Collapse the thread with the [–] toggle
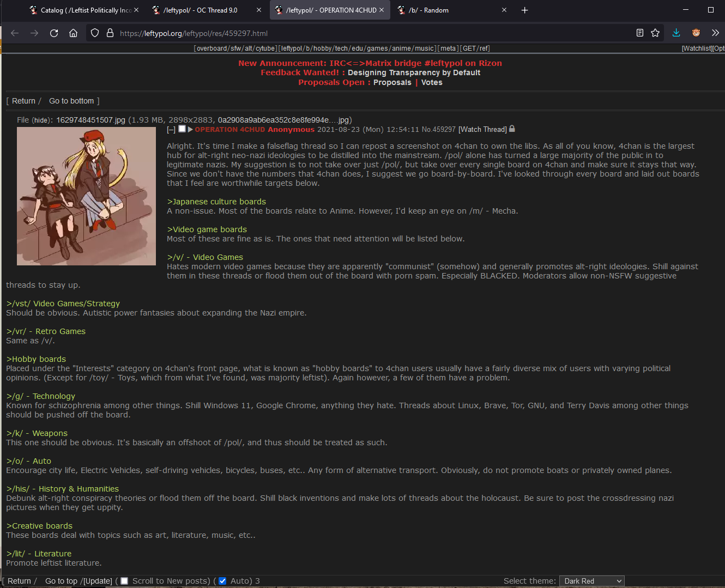 tap(171, 130)
